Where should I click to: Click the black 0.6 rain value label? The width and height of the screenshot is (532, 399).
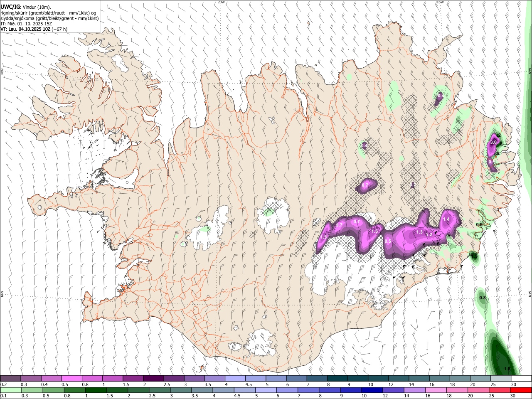pyautogui.click(x=479, y=224)
